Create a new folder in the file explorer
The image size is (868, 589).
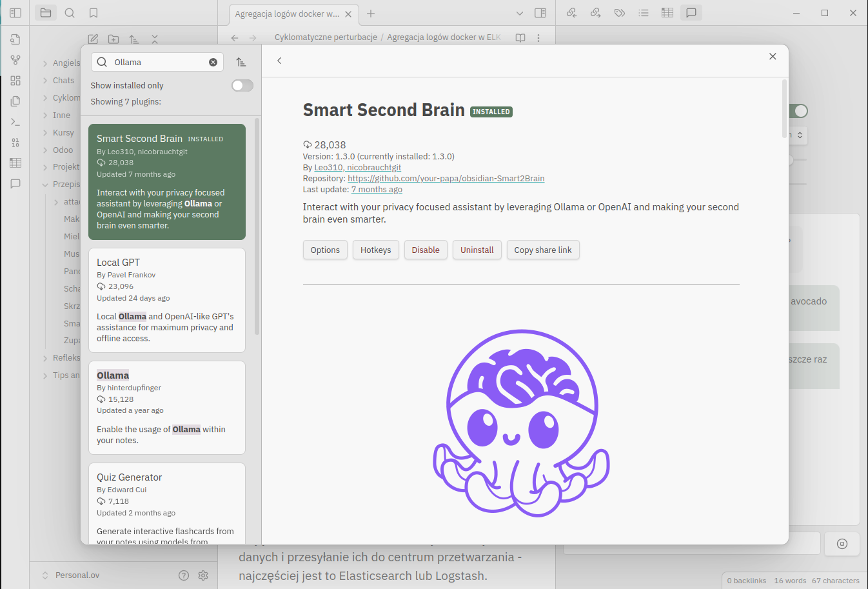point(113,39)
